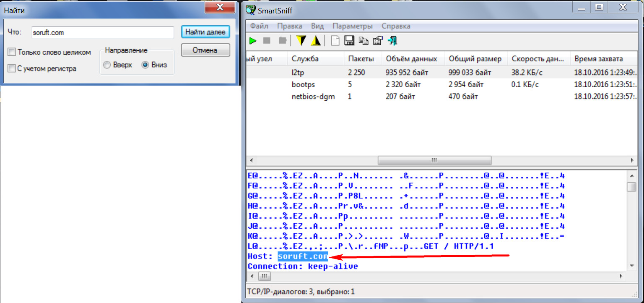
Task: Click the connection list horizontal scrollbar thumb
Action: (434, 161)
